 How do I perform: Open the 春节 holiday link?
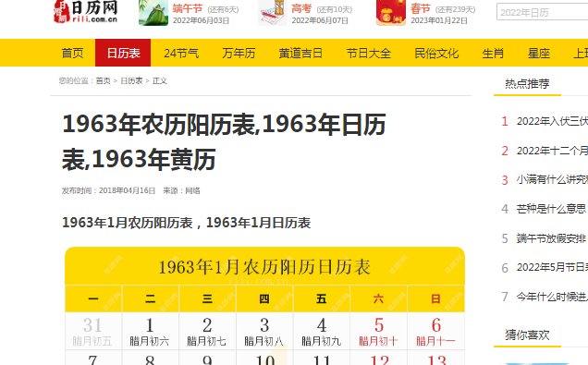(x=421, y=8)
